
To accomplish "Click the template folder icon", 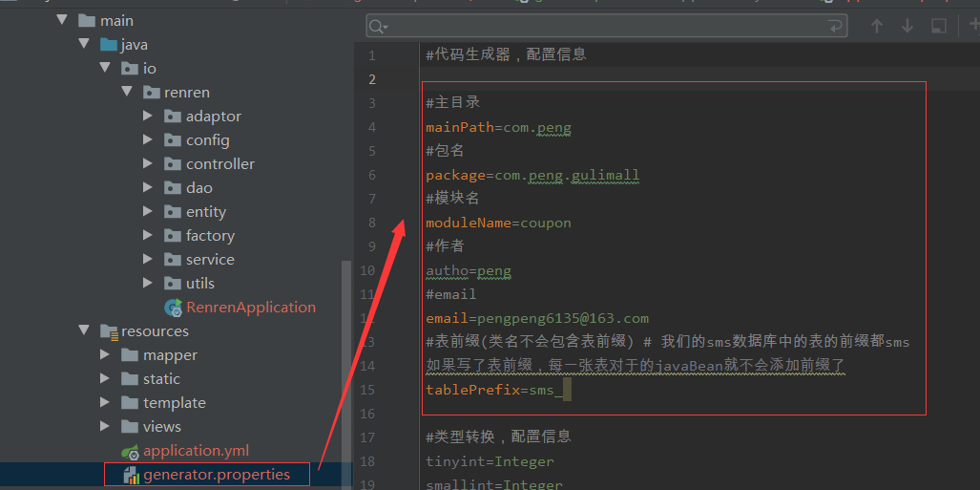I will 130,402.
